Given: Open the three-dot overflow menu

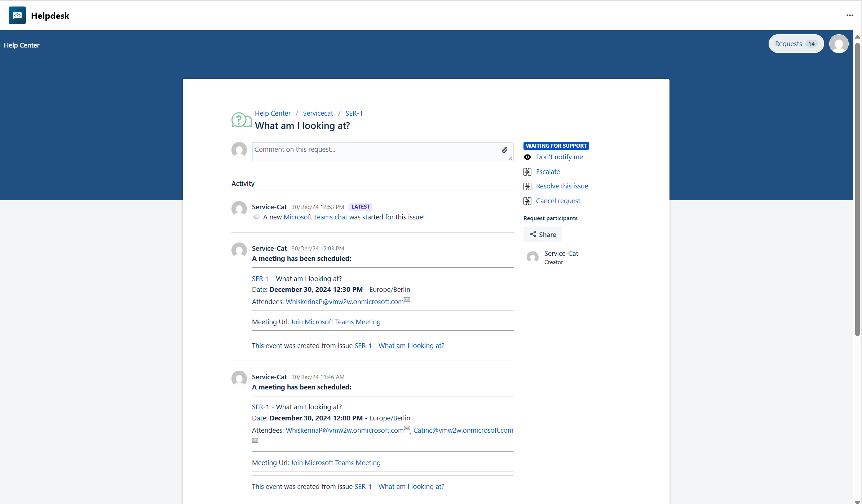Looking at the screenshot, I should (x=850, y=15).
